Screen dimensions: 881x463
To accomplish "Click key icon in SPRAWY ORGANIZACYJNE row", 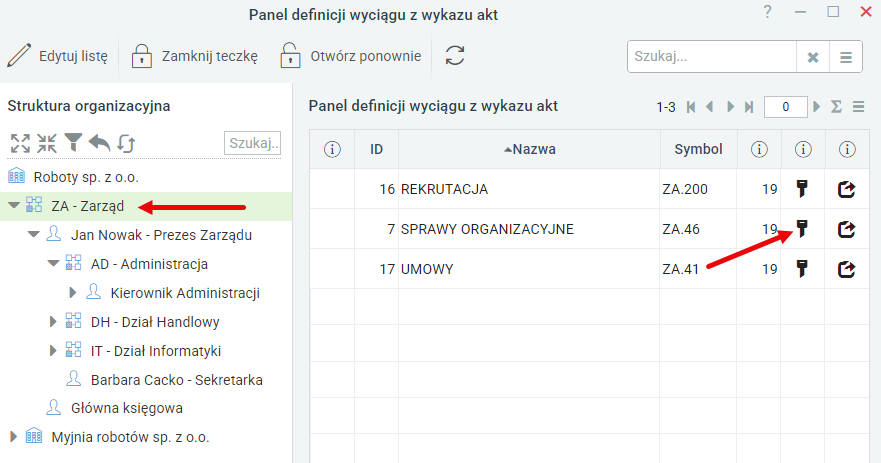I will click(802, 229).
